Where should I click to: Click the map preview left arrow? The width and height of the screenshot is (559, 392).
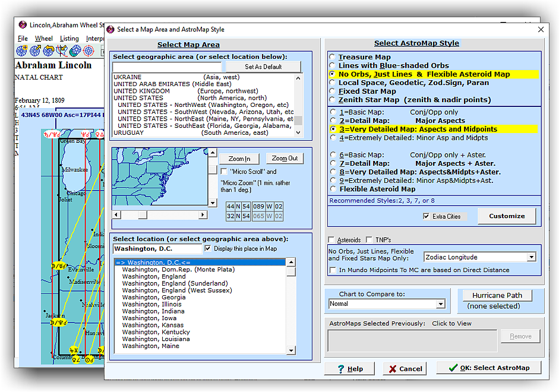pyautogui.click(x=116, y=215)
